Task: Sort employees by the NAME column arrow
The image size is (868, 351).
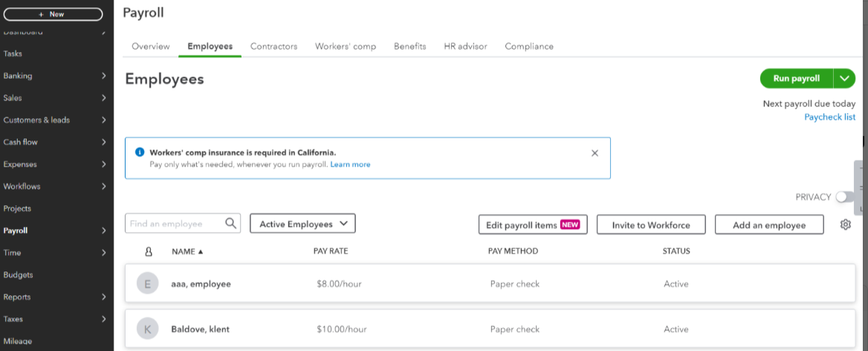Action: (201, 251)
